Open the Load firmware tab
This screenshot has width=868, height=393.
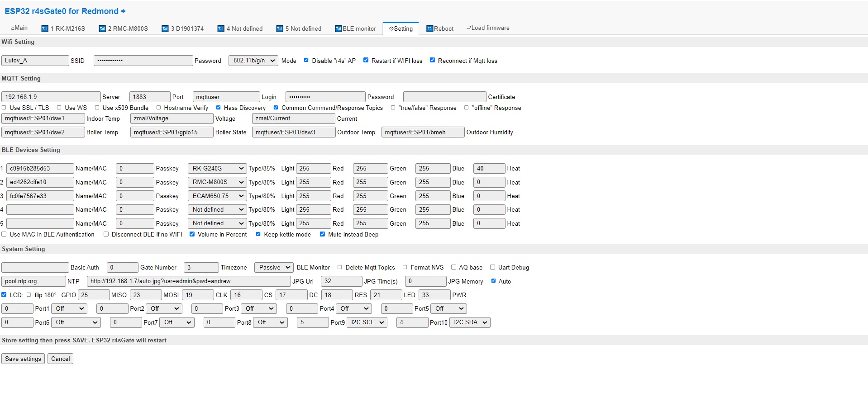coord(488,28)
